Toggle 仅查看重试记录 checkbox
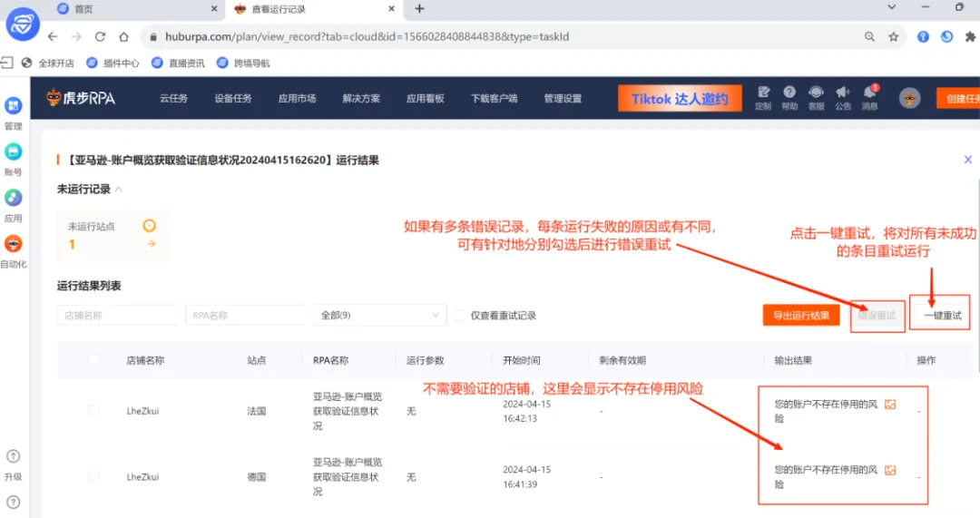The width and height of the screenshot is (980, 518). click(x=461, y=316)
